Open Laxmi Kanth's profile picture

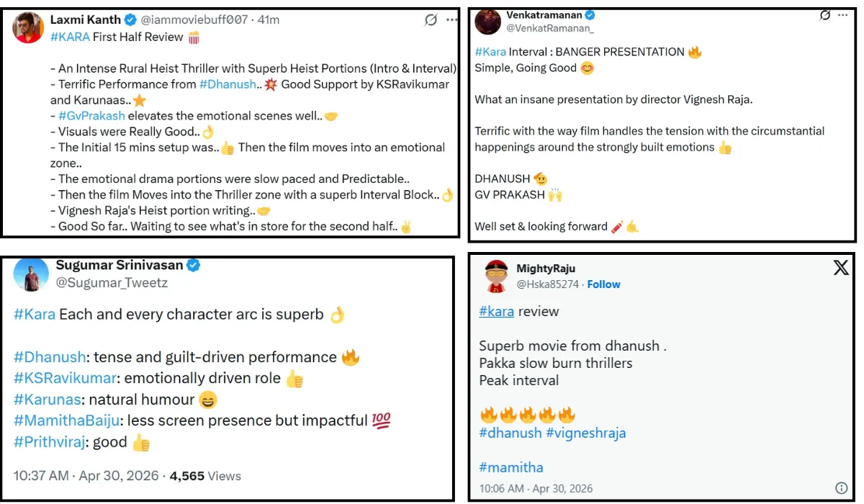click(29, 27)
